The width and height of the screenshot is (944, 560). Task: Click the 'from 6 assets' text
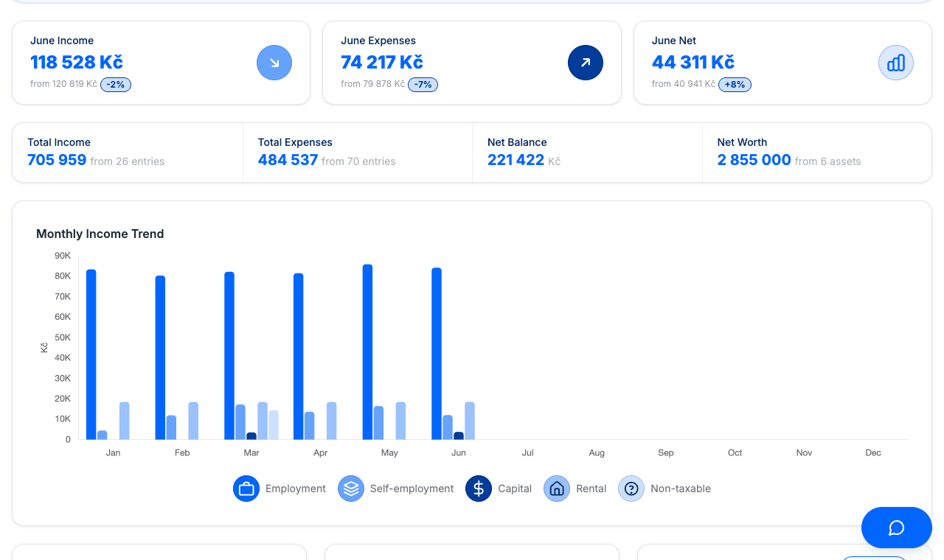(827, 161)
